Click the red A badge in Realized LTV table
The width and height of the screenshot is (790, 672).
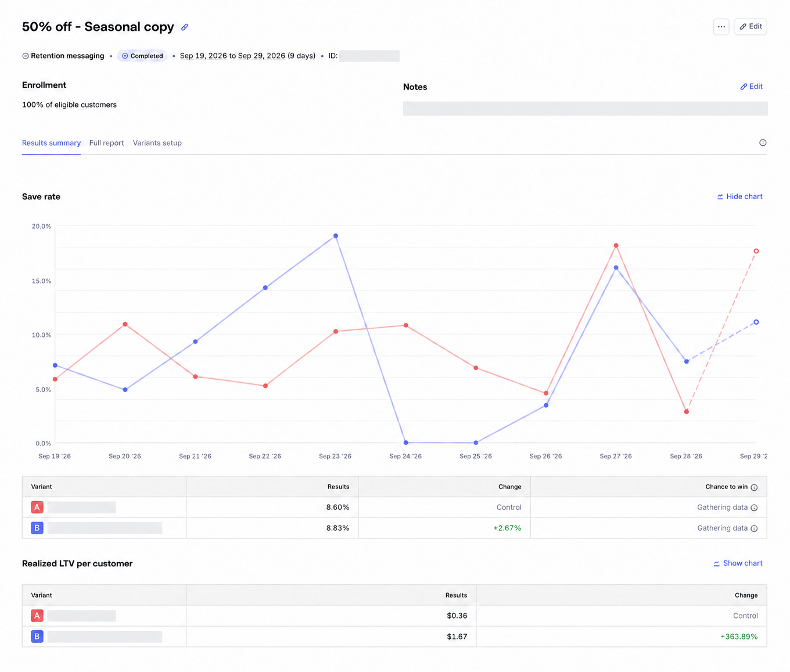click(x=37, y=616)
